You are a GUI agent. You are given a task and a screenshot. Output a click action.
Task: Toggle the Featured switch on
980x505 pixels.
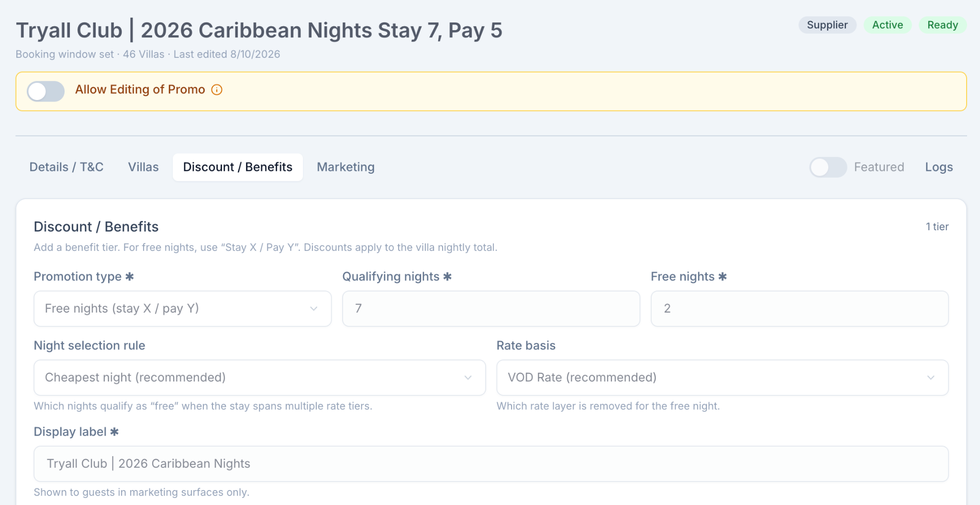click(x=828, y=167)
